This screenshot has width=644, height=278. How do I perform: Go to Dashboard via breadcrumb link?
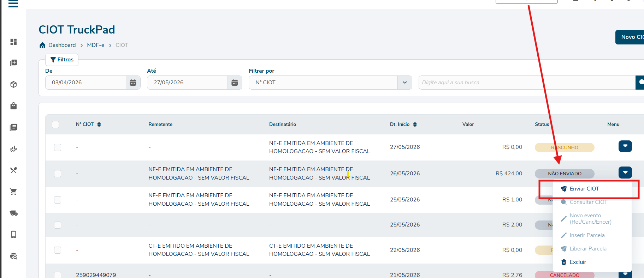(62, 45)
